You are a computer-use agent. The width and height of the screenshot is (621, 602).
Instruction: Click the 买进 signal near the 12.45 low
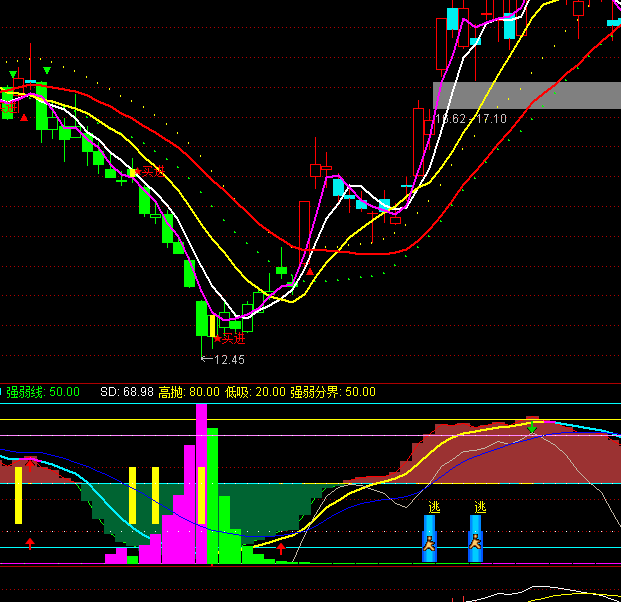231,338
